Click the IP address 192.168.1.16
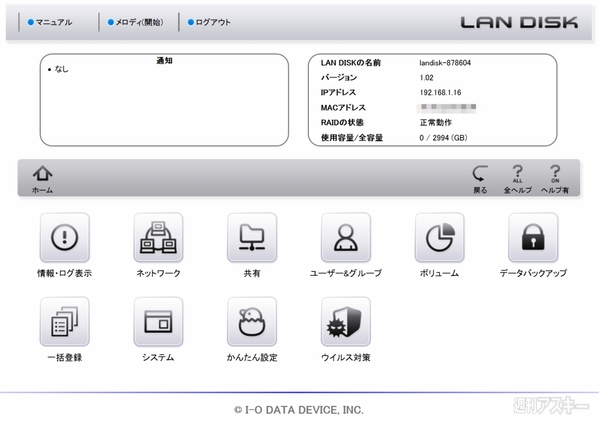This screenshot has width=600, height=425. [x=440, y=93]
